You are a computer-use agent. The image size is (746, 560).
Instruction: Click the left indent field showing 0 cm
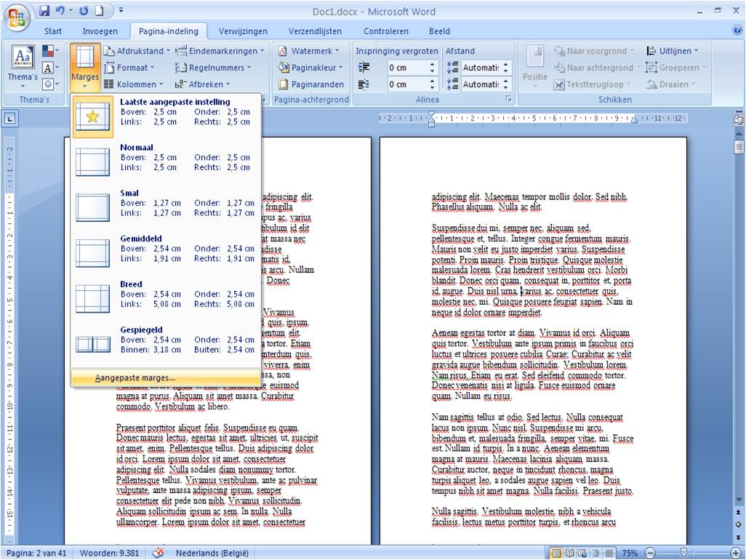point(408,68)
